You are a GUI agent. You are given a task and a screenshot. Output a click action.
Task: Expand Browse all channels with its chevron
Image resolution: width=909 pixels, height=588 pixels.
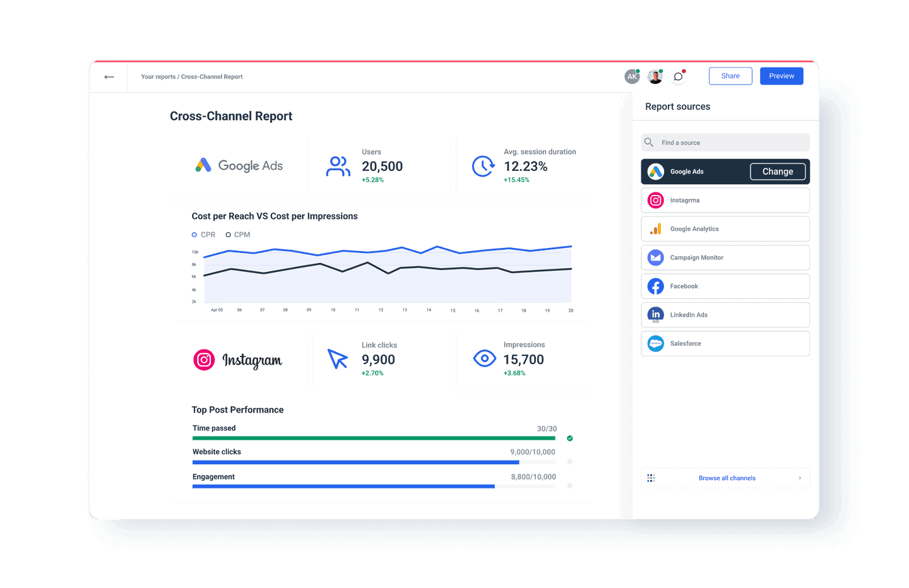click(x=799, y=478)
